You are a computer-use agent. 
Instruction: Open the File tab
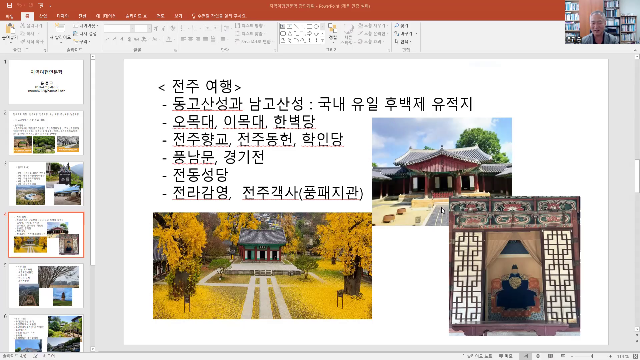click(x=9, y=16)
